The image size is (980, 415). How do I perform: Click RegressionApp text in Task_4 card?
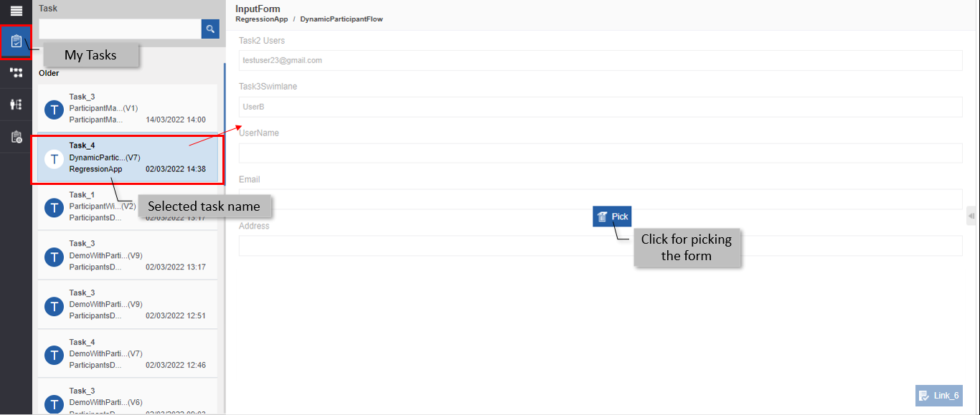[95, 169]
